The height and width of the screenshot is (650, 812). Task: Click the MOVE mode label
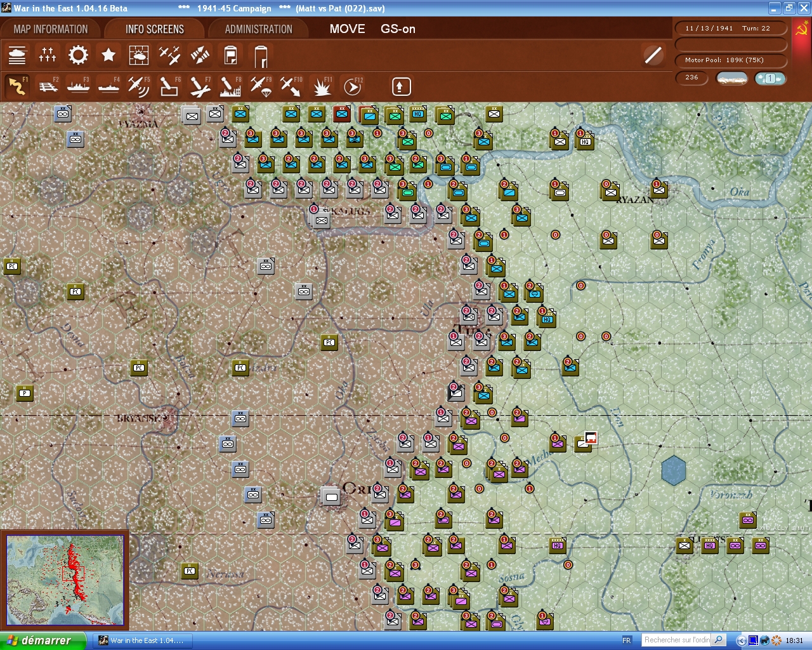click(348, 29)
